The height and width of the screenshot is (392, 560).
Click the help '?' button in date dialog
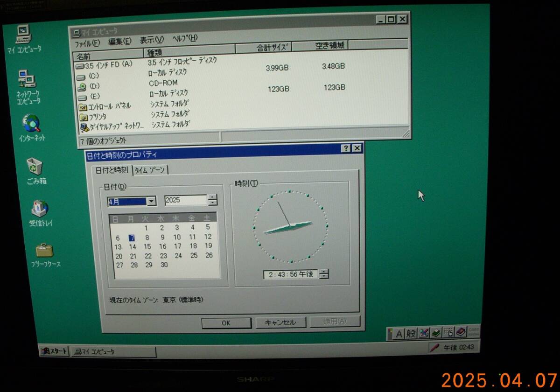(x=346, y=148)
